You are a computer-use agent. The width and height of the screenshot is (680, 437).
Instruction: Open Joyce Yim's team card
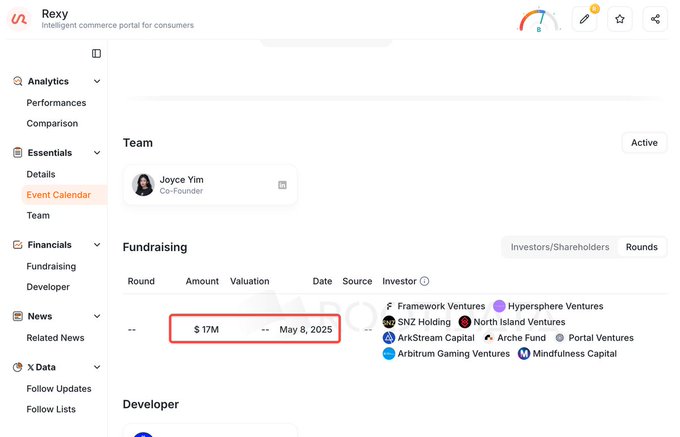pyautogui.click(x=210, y=185)
